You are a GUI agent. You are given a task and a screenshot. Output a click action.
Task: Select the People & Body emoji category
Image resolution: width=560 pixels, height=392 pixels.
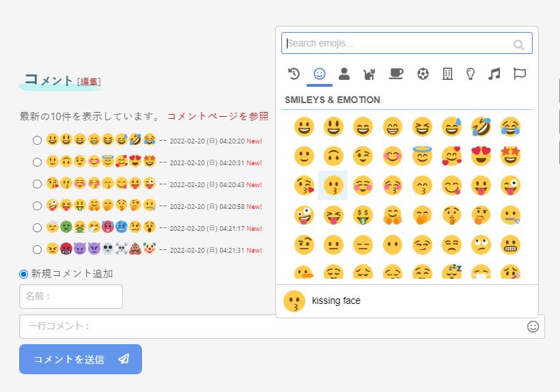[x=344, y=74]
